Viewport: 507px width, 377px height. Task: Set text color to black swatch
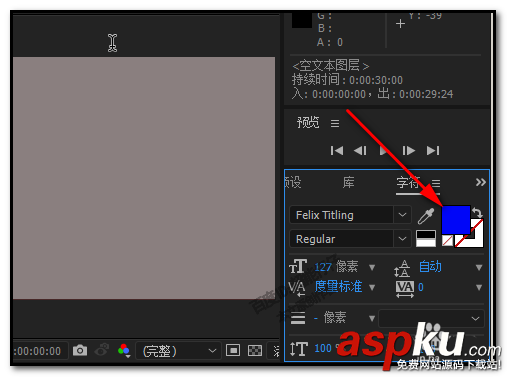pyautogui.click(x=426, y=235)
